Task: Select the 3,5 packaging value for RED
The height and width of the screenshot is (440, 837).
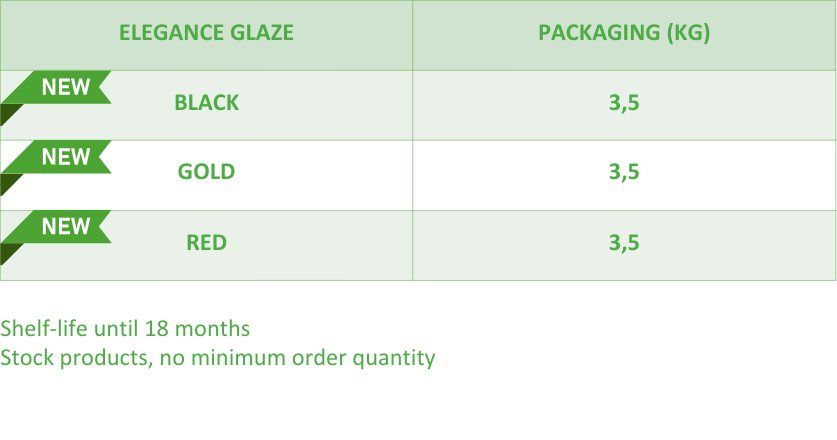Action: click(624, 243)
